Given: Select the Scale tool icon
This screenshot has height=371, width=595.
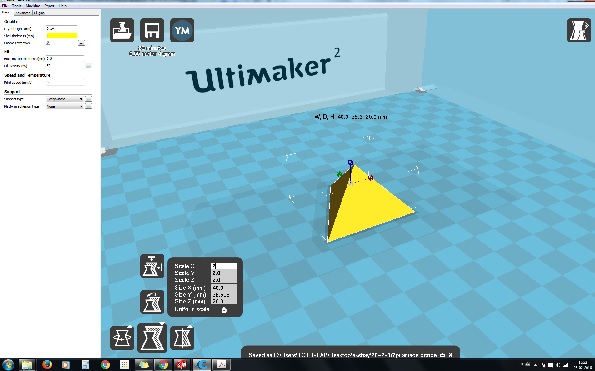Looking at the screenshot, I should pyautogui.click(x=152, y=338).
